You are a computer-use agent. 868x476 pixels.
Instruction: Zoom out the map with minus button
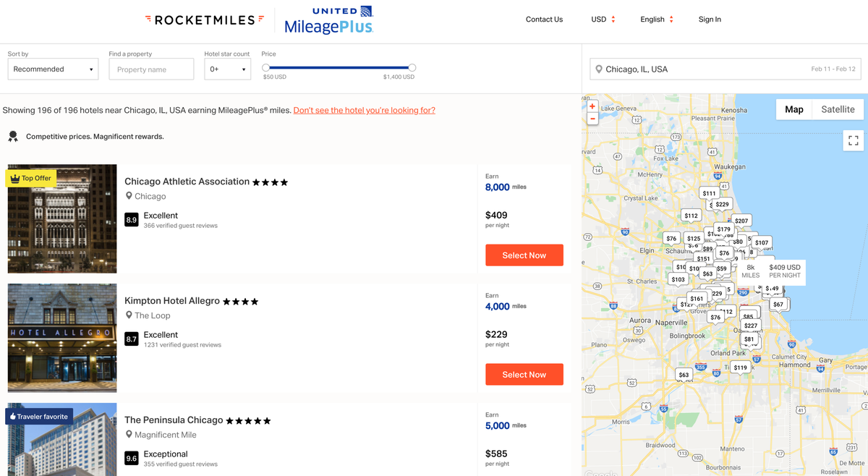pyautogui.click(x=592, y=119)
